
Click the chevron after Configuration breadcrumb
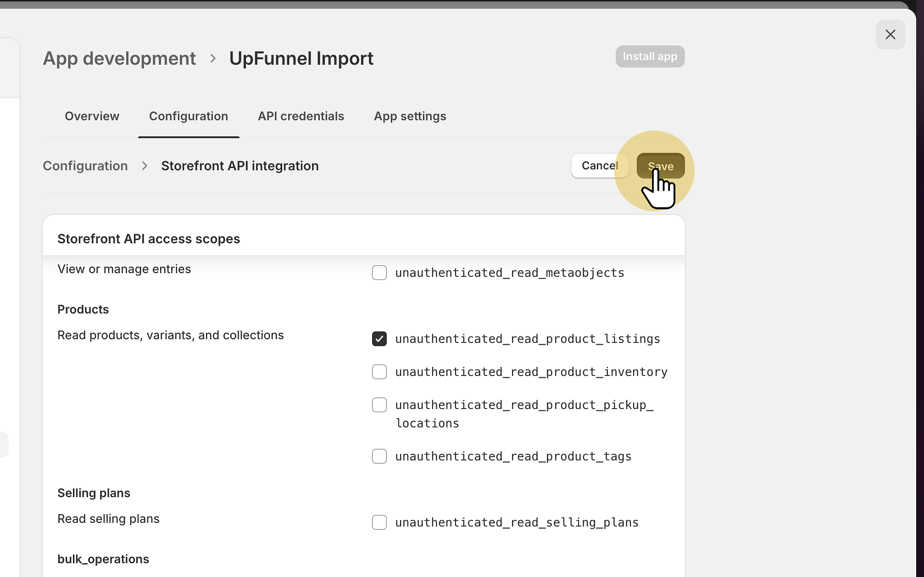145,166
